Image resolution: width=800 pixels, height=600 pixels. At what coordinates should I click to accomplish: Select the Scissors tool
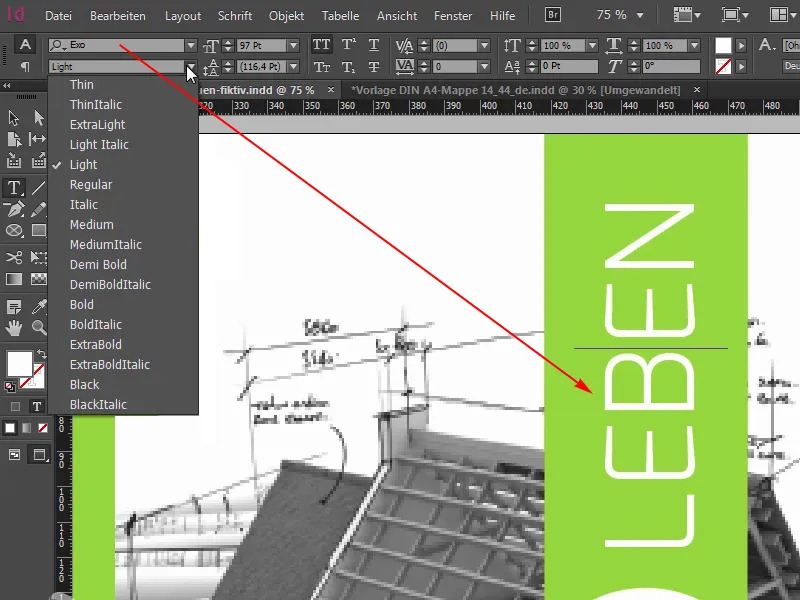click(14, 257)
